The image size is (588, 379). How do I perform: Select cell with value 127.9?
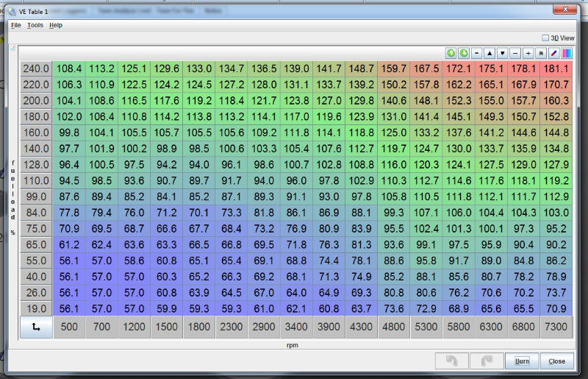(x=556, y=165)
